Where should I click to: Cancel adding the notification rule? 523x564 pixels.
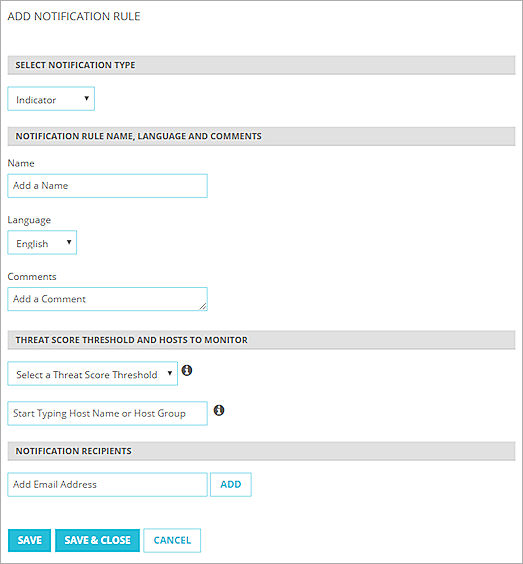click(172, 540)
